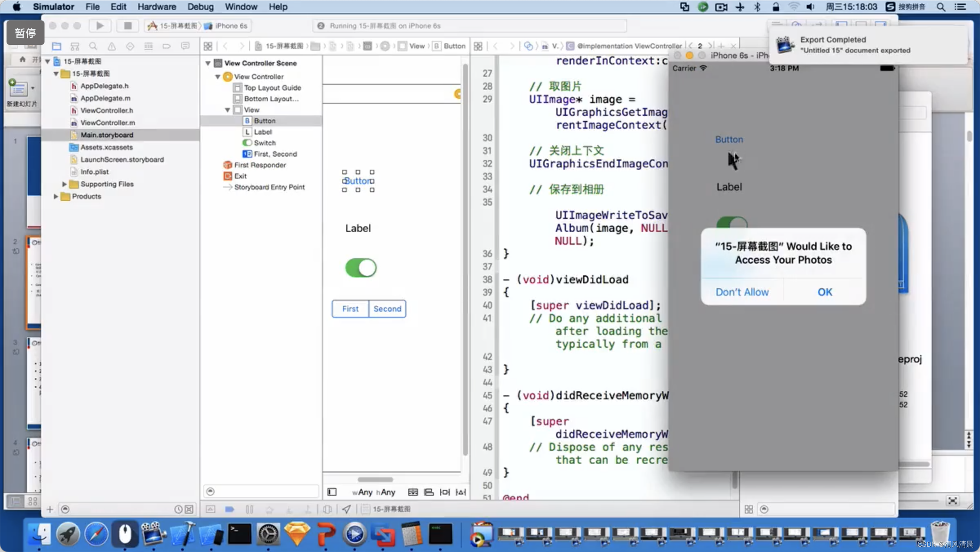This screenshot has height=552, width=980.
Task: Open the Hardware menu
Action: point(156,7)
